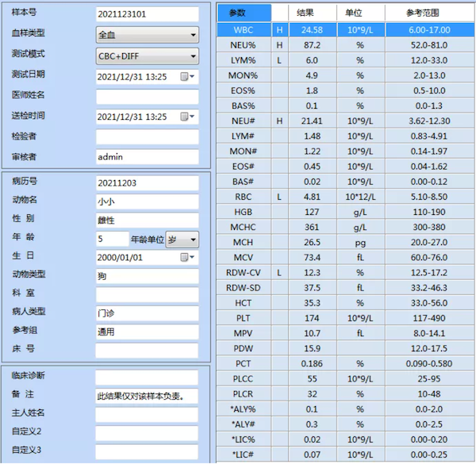Click the 结果 column header
The width and height of the screenshot is (476, 464).
coord(313,13)
